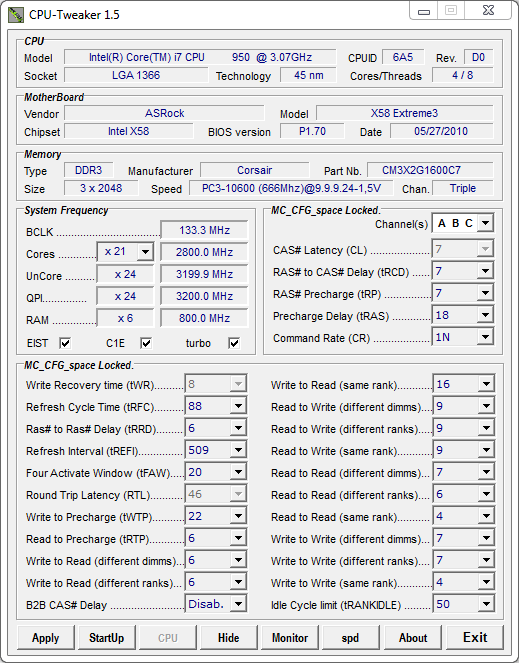
Task: Toggle the C1E checkbox
Action: [x=146, y=343]
